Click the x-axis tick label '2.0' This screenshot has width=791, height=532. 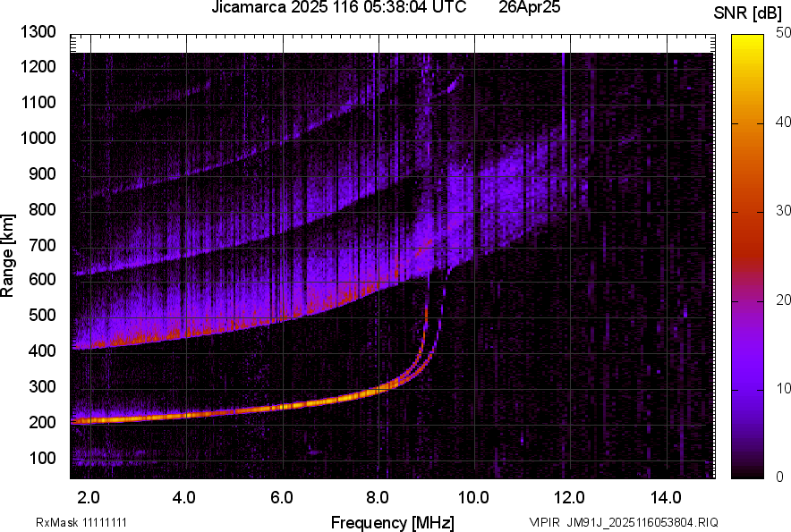click(89, 498)
